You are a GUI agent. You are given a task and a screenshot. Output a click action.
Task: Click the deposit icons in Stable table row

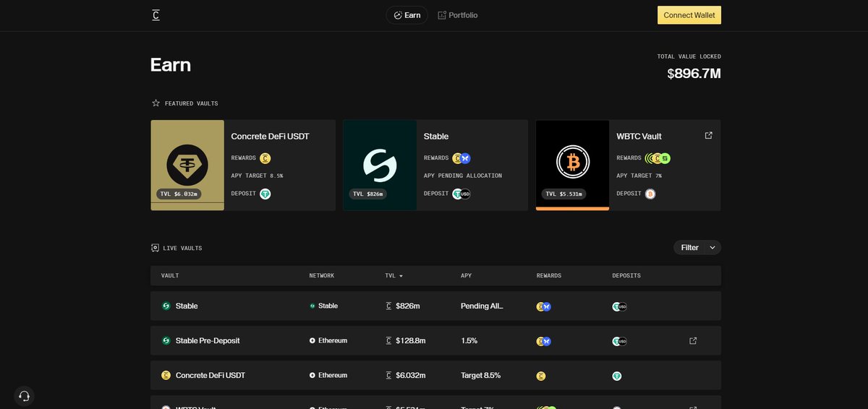[620, 306]
